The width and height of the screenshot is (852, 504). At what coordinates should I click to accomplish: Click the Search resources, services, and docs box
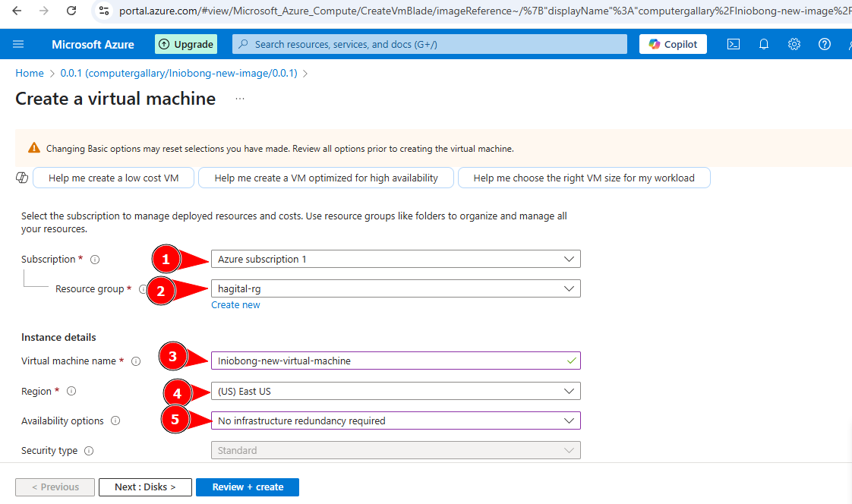[429, 44]
